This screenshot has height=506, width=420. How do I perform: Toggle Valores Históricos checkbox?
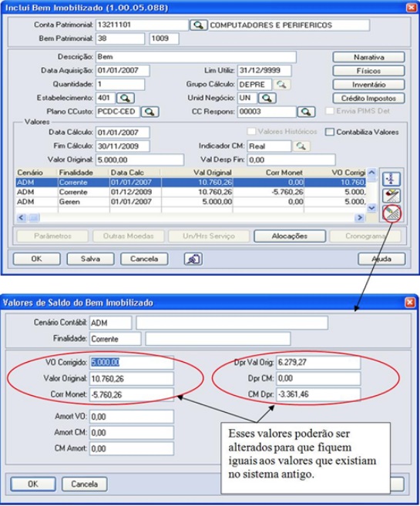pos(250,132)
